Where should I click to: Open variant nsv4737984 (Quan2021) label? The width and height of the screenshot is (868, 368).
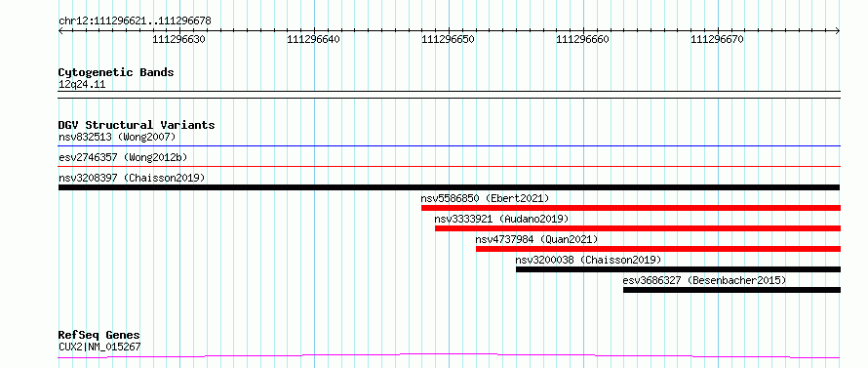click(537, 239)
